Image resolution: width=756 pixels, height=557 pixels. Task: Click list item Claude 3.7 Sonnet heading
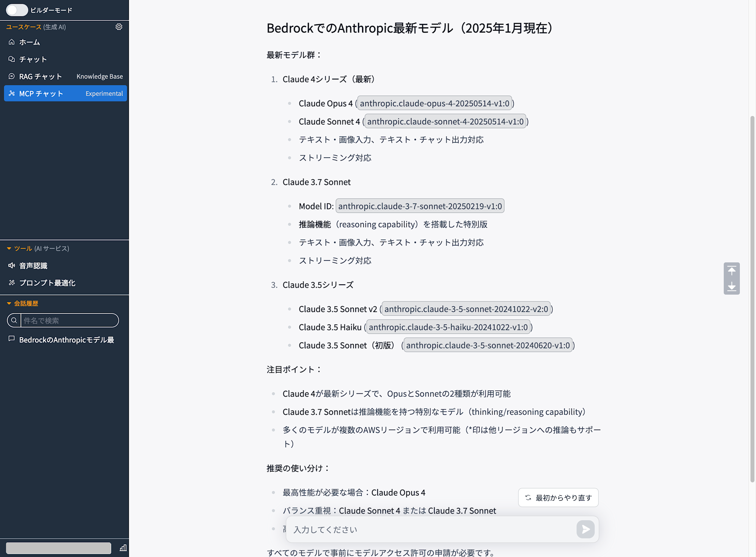tap(317, 182)
